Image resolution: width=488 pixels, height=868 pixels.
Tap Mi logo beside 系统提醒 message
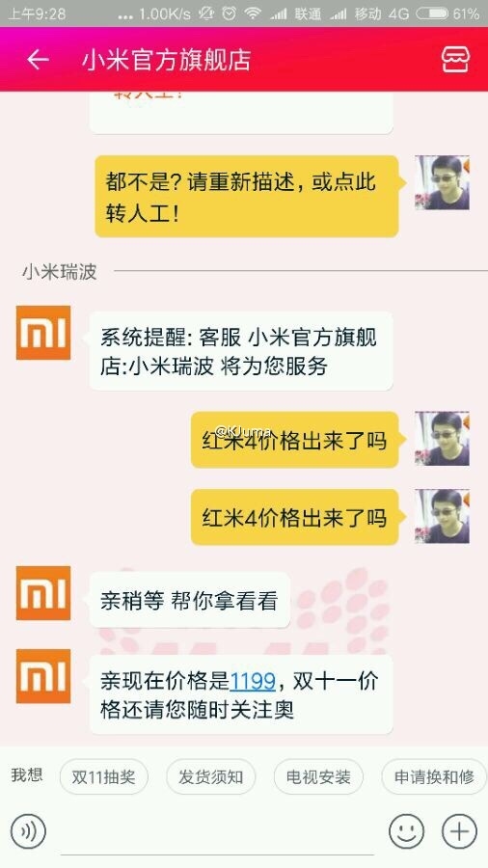coord(43,333)
